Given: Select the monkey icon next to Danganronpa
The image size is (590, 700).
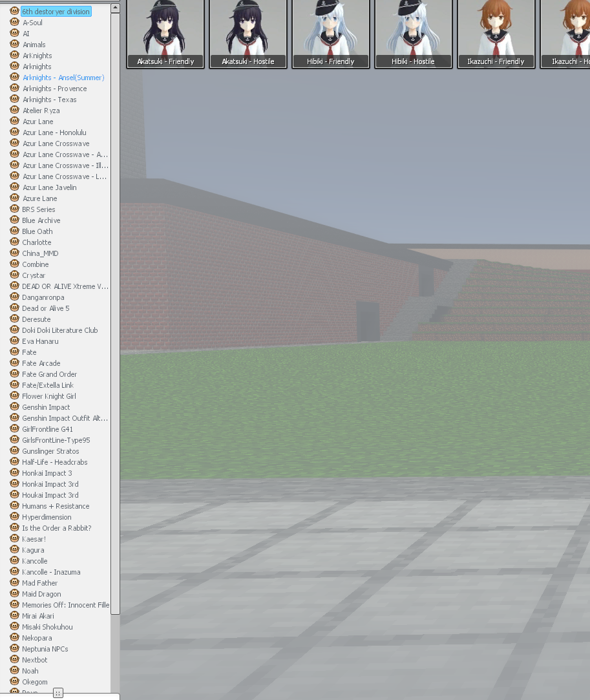Looking at the screenshot, I should [15, 297].
